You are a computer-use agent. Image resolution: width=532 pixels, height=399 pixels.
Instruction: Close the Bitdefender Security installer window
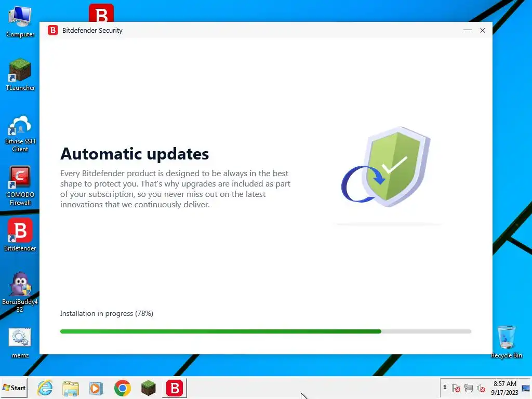(x=483, y=30)
